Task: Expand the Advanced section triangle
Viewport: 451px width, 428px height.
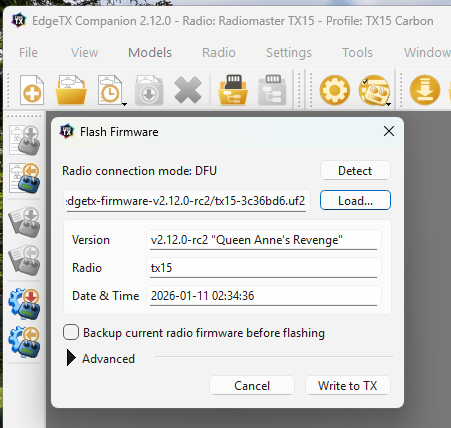Action: [x=71, y=358]
